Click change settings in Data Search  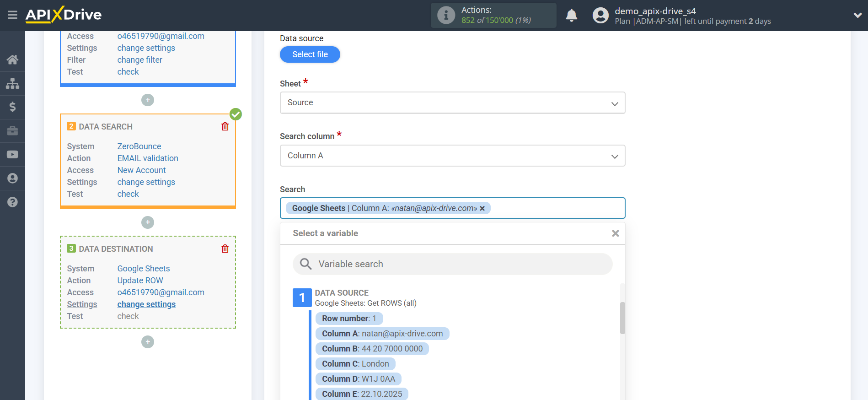pyautogui.click(x=146, y=182)
